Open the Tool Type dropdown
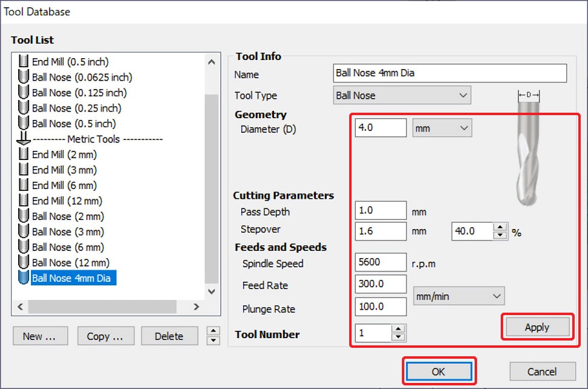Image resolution: width=588 pixels, height=389 pixels. coord(402,95)
